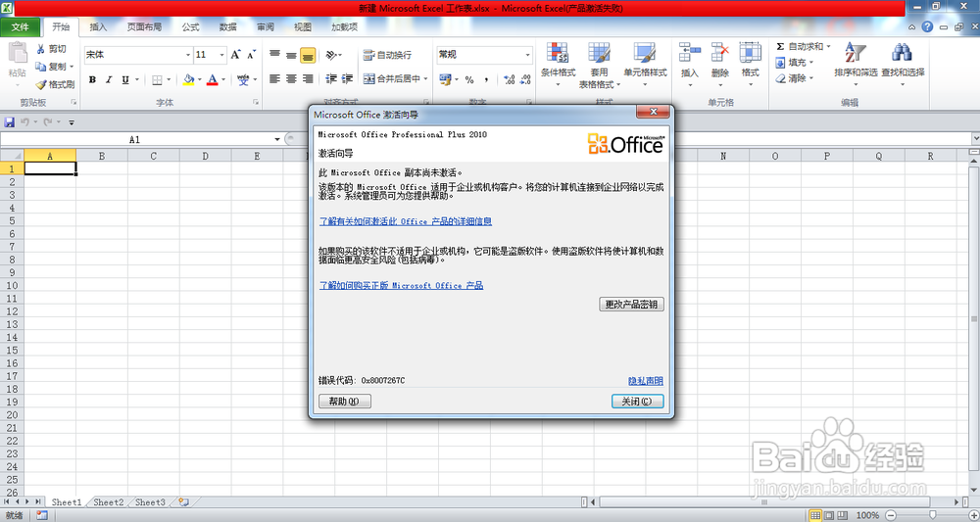Expand the Name Box dropdown arrow
The image size is (980, 522).
277,139
